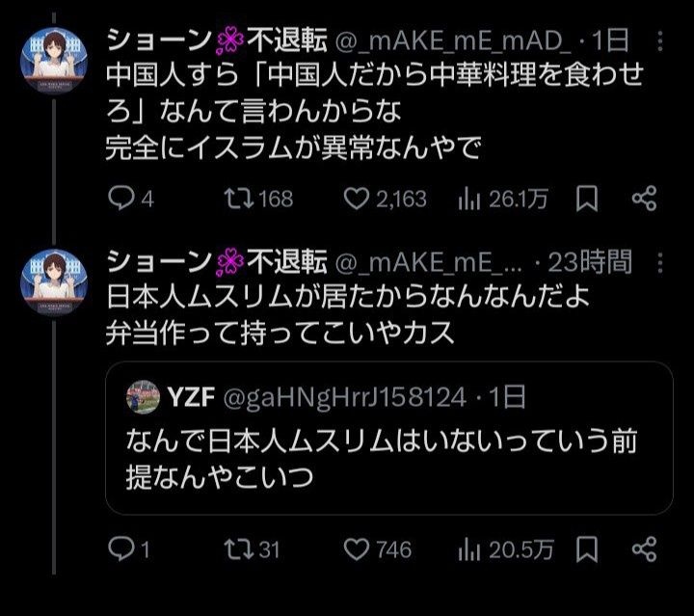Like the tweet with 2,163 likes
The image size is (694, 616).
pos(358,199)
